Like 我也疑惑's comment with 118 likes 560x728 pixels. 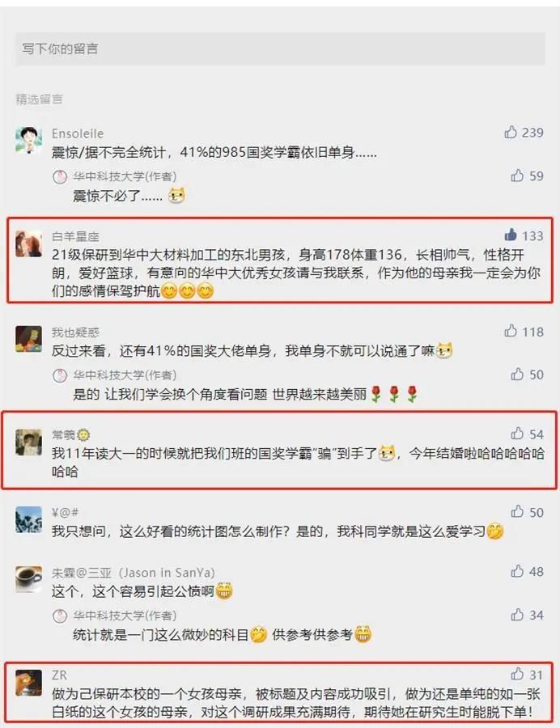tap(511, 331)
